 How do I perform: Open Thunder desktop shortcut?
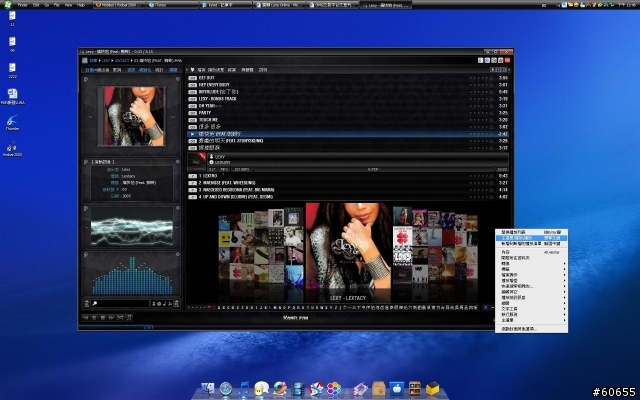pyautogui.click(x=12, y=123)
